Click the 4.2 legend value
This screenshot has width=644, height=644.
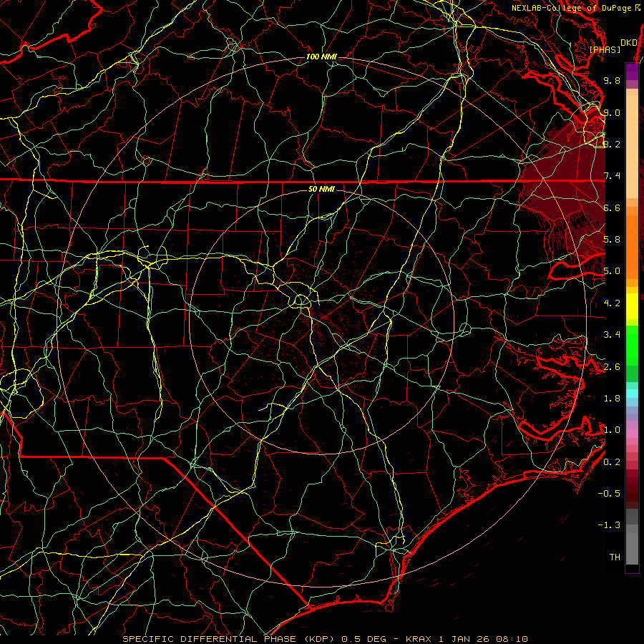click(612, 303)
